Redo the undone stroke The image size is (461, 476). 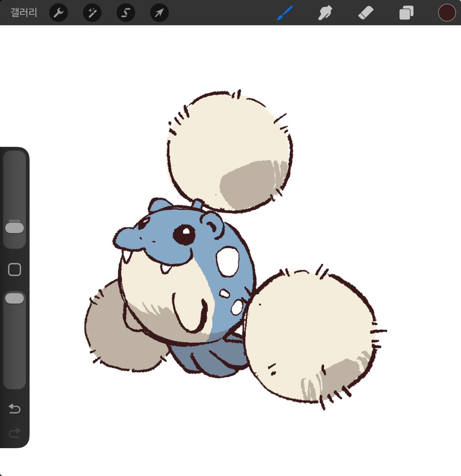tap(15, 433)
